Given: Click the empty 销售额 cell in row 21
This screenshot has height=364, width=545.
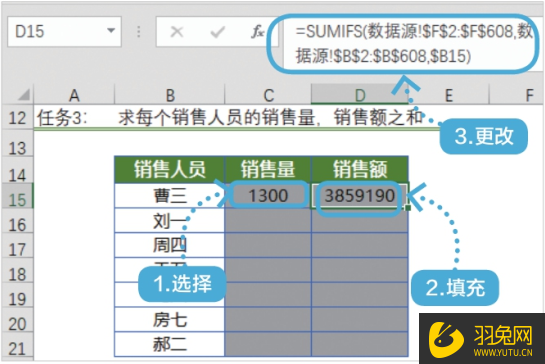Looking at the screenshot, I should coord(360,345).
